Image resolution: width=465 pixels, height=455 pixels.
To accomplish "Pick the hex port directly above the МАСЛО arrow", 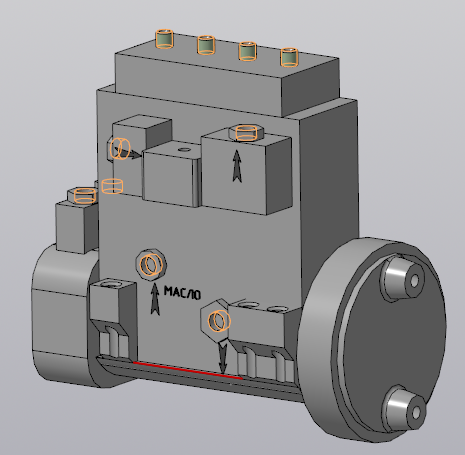I will [152, 265].
